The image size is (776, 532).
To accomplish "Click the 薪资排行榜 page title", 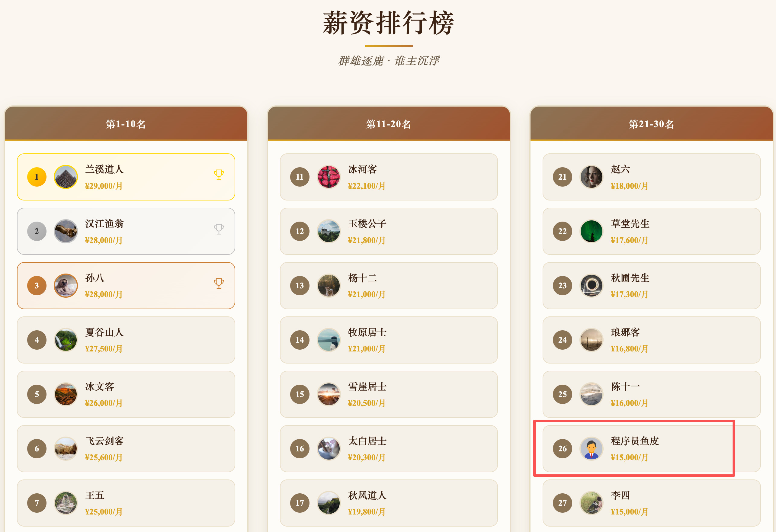I will coord(389,23).
